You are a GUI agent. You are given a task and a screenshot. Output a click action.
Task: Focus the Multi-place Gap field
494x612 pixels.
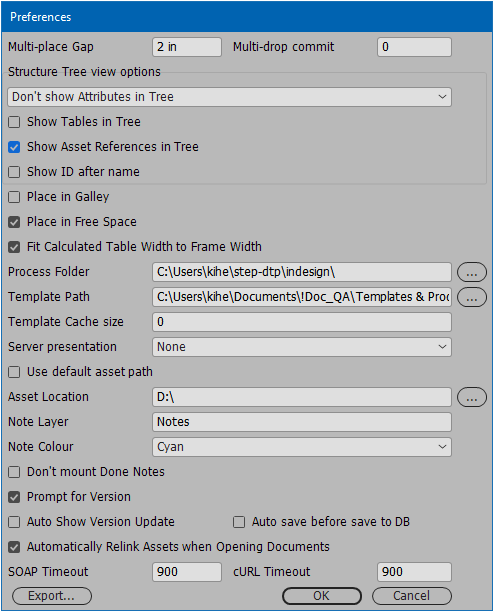[187, 47]
